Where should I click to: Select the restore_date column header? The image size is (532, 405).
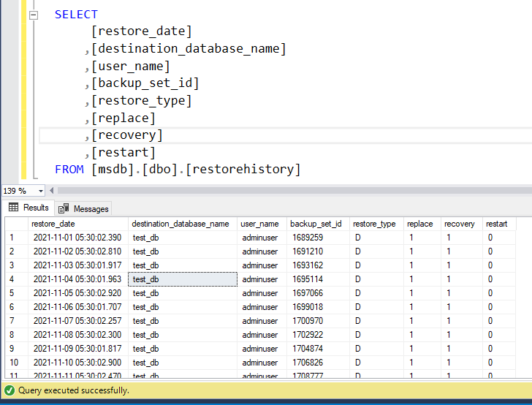coord(77,224)
